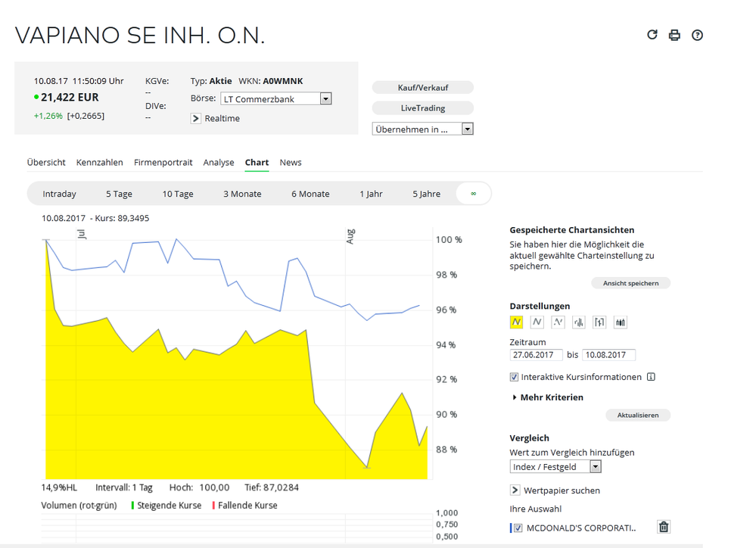The image size is (756, 548).
Task: Remove McDonald's comparison with the trash icon
Action: (664, 528)
